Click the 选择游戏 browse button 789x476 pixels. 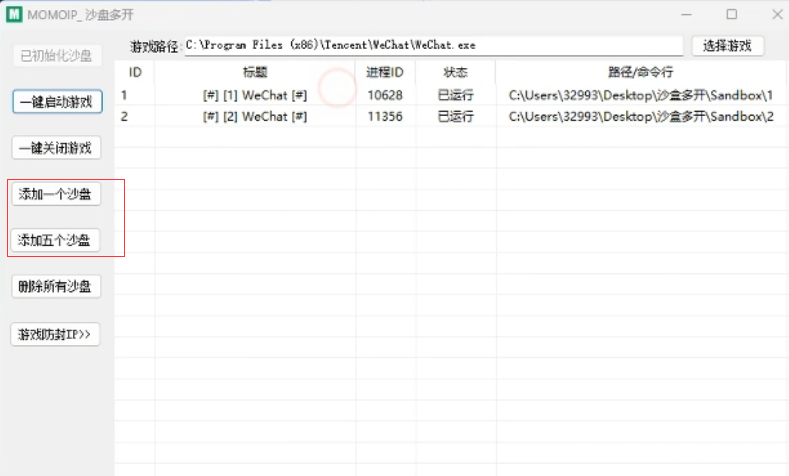[727, 46]
